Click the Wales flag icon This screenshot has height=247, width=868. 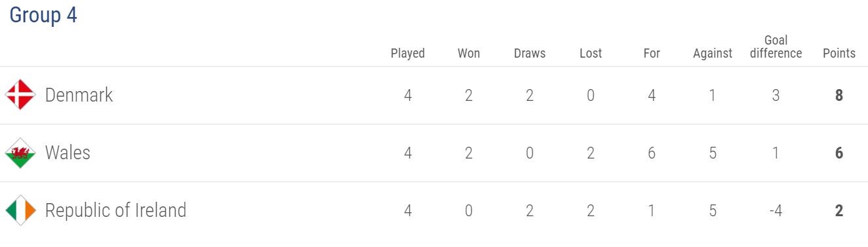pos(20,153)
